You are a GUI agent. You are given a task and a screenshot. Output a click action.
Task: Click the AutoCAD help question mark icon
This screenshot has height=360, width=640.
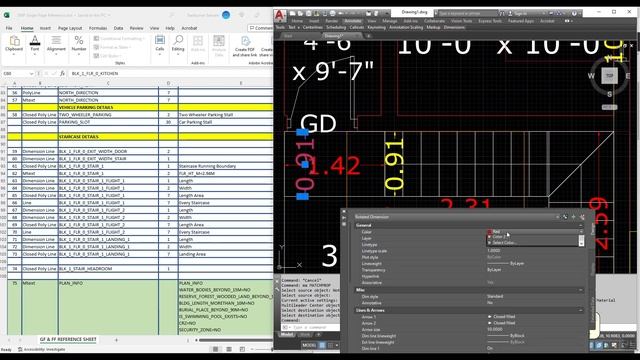coord(574,13)
